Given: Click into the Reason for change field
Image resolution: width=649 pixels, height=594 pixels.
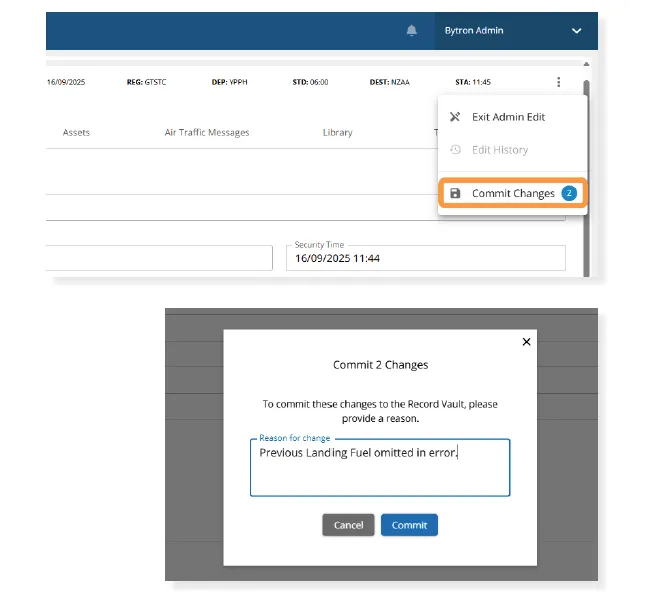Looking at the screenshot, I should coord(380,472).
